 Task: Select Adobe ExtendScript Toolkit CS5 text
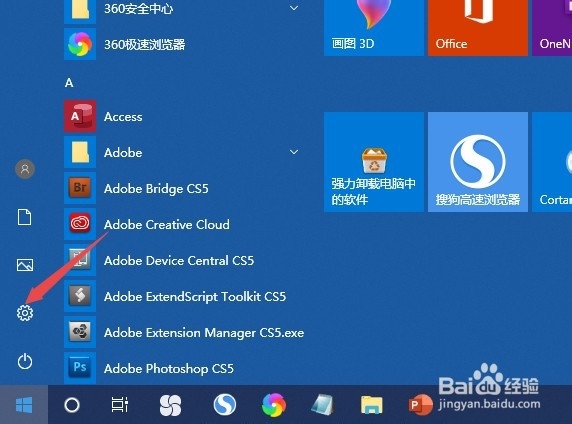pyautogui.click(x=195, y=297)
